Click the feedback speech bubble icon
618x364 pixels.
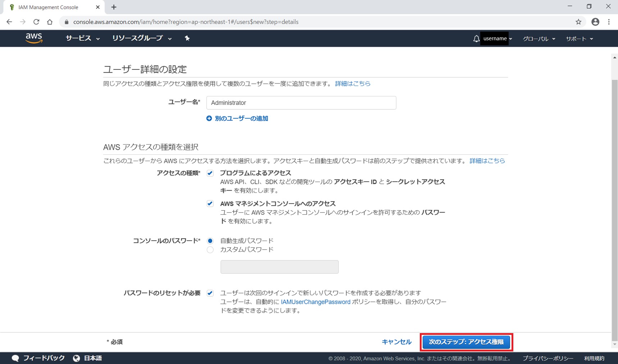coord(15,358)
